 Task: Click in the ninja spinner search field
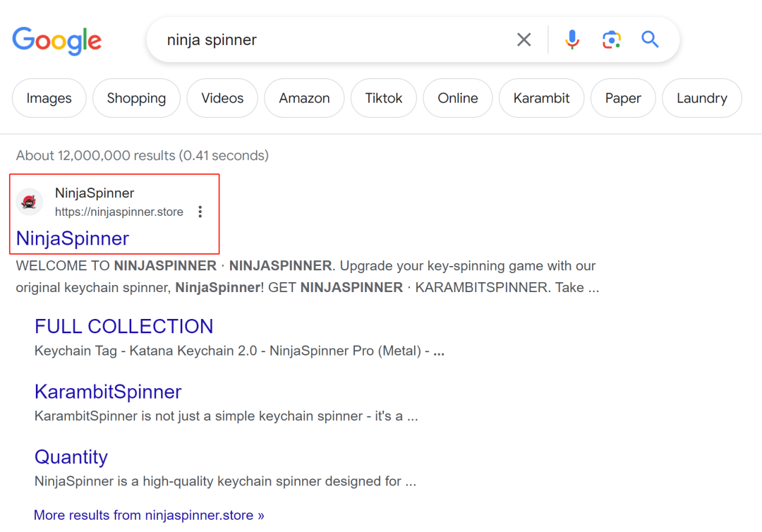[x=332, y=40]
